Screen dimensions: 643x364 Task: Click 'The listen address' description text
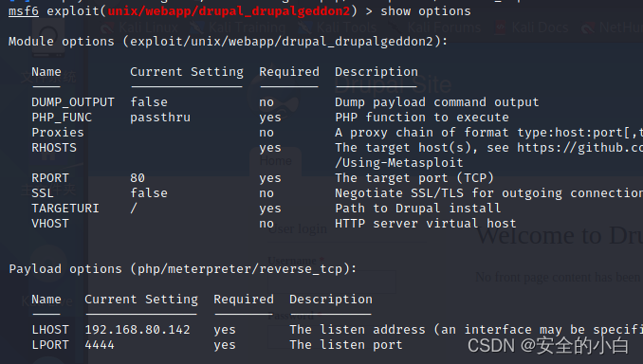(358, 330)
